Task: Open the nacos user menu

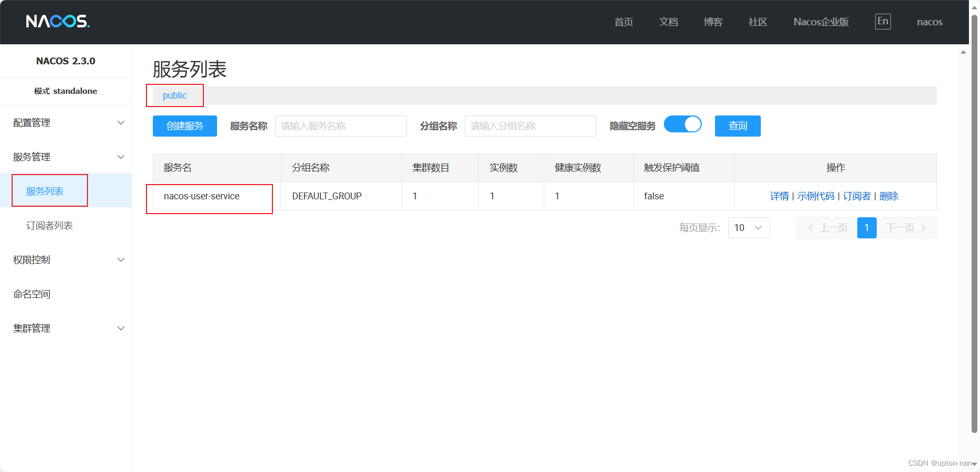Action: pos(929,22)
